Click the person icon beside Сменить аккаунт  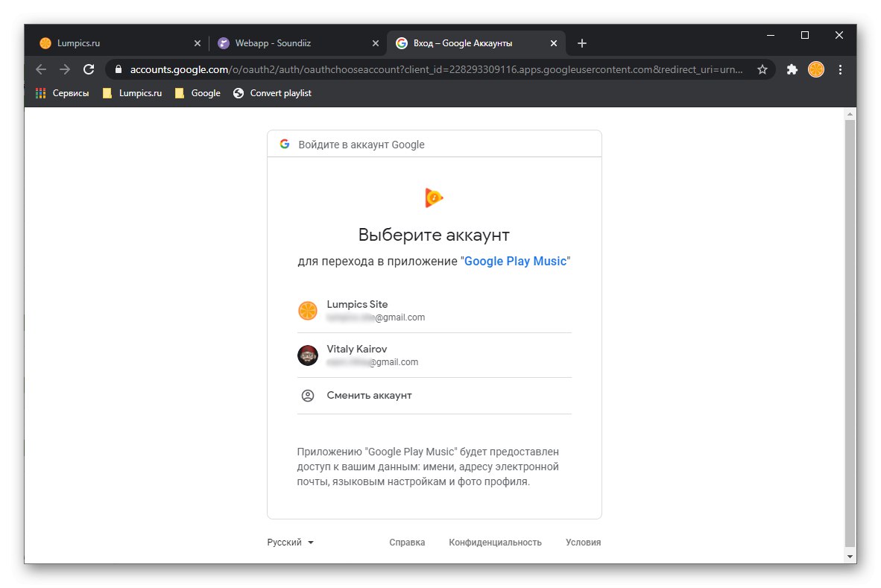pos(308,396)
